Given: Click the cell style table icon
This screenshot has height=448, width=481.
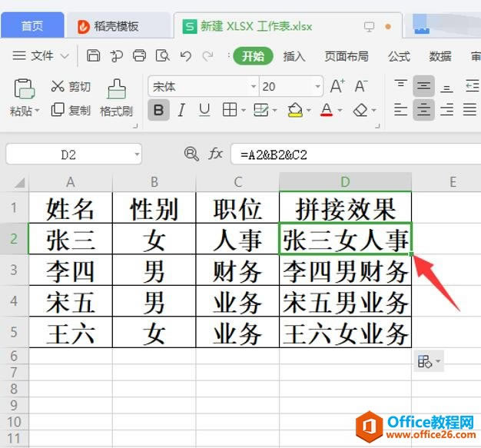Looking at the screenshot, I should 260,110.
